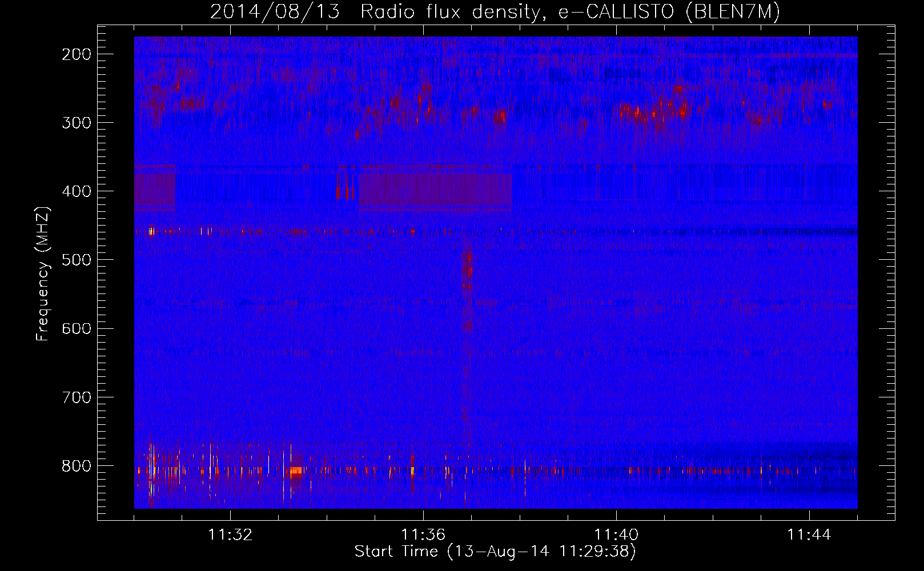Click the 11:32 time tick label

[230, 535]
